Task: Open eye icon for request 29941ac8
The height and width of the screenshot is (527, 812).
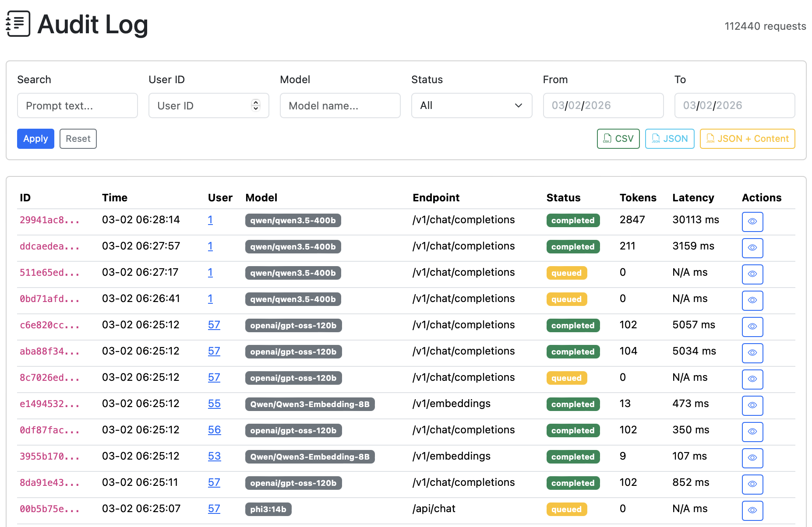Action: click(x=752, y=221)
